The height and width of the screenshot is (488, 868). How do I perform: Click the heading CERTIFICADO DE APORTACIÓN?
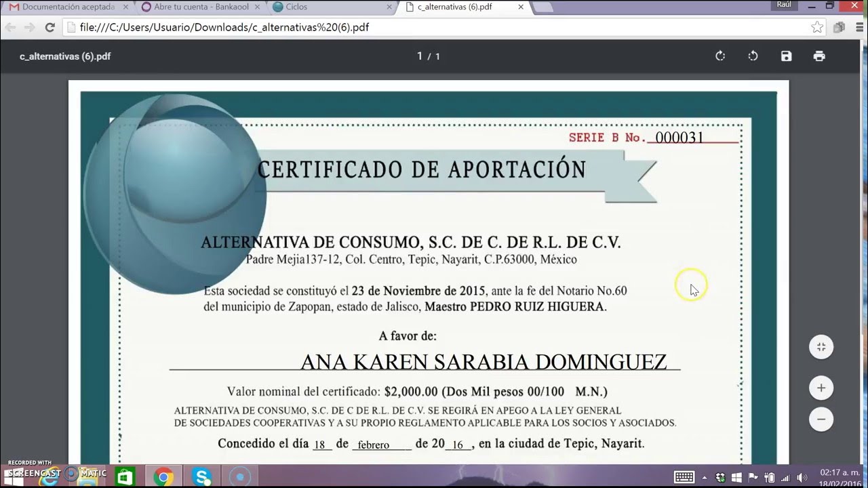tap(421, 169)
